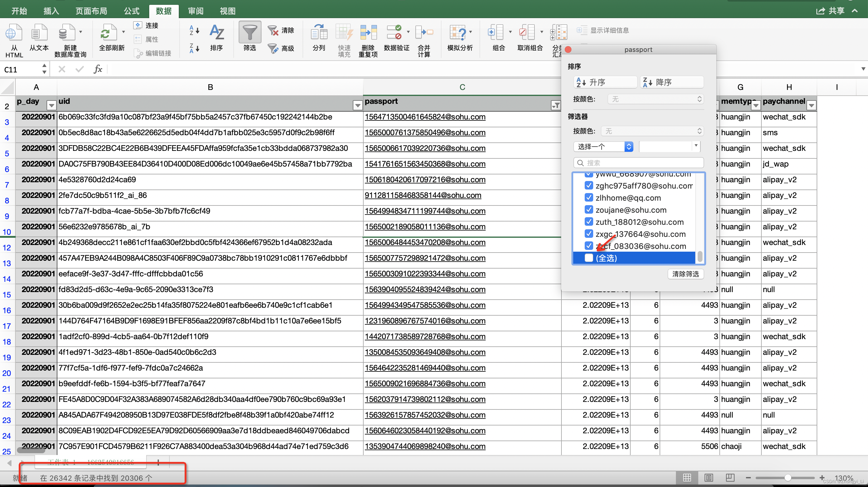Switch to Normal view in status bar

tap(687, 478)
